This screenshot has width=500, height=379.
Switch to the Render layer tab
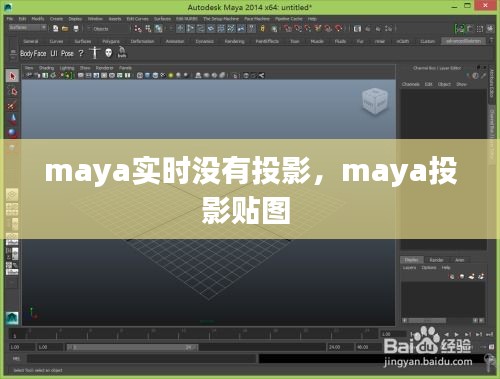click(x=436, y=260)
